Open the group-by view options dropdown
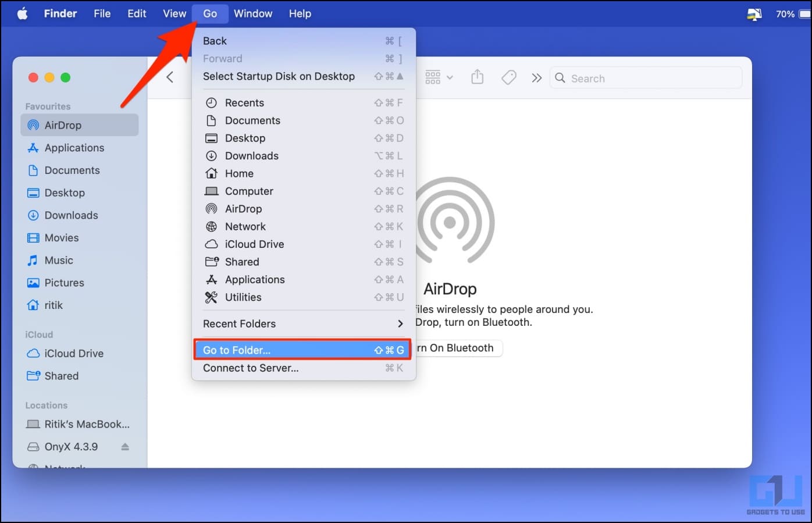 point(439,77)
